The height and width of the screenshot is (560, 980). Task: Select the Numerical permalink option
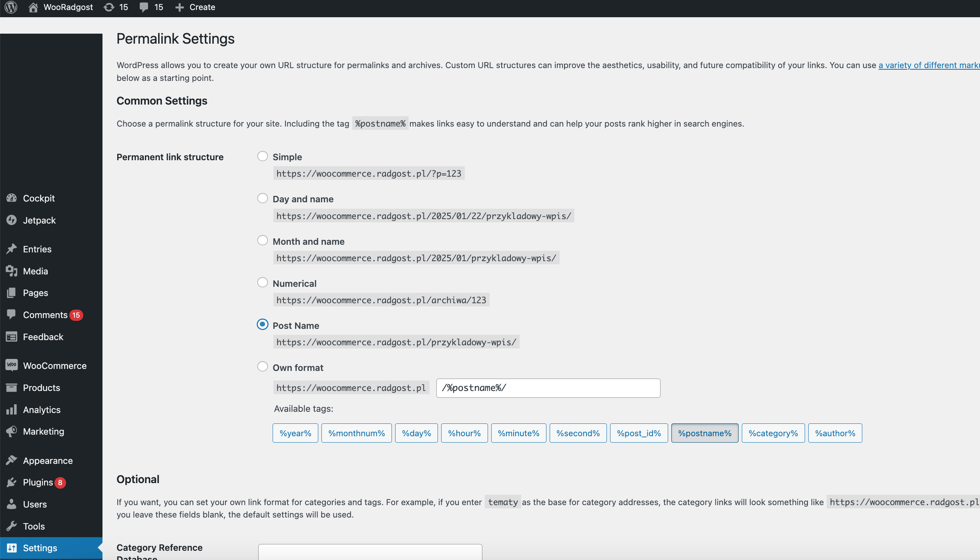pyautogui.click(x=262, y=282)
